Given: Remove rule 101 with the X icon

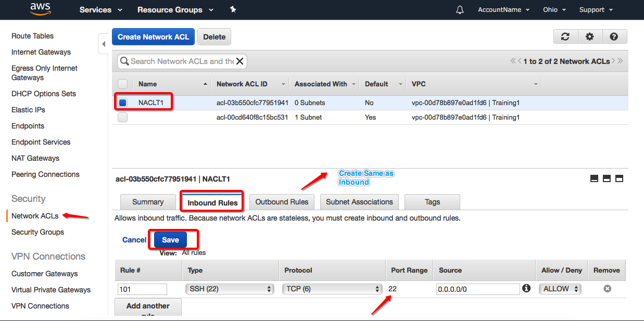Looking at the screenshot, I should click(x=607, y=289).
